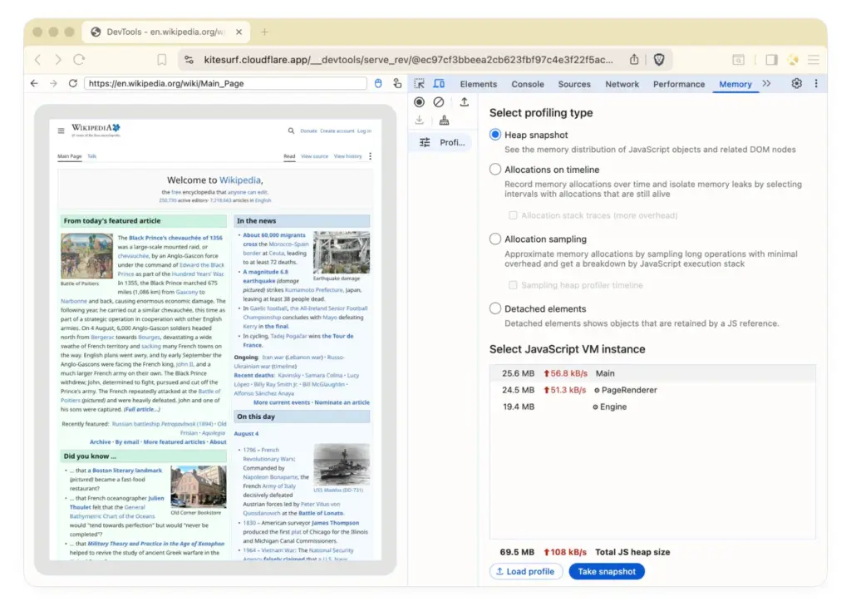
Task: Select Allocations on timeline radio option
Action: click(495, 170)
